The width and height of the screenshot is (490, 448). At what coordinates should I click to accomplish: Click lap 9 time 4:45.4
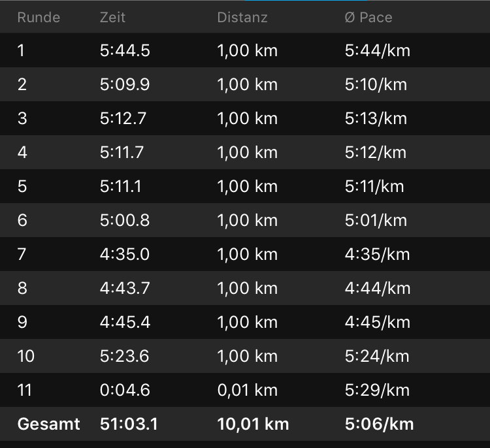click(125, 323)
